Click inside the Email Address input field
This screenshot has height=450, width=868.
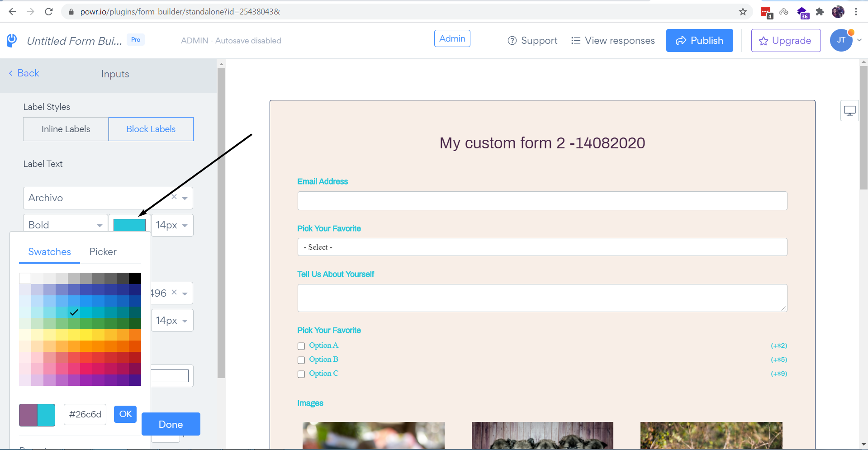(x=541, y=200)
